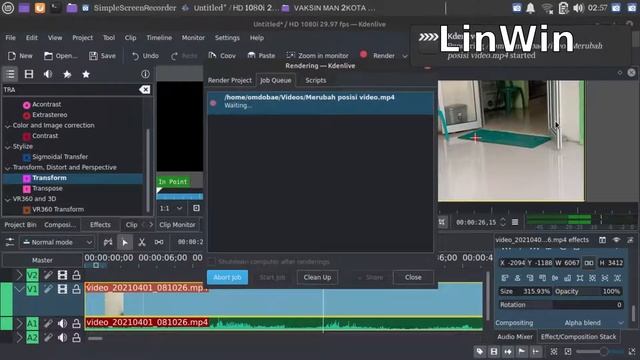Select the waiting render job row
This screenshot has width=640, height=360.
320,102
